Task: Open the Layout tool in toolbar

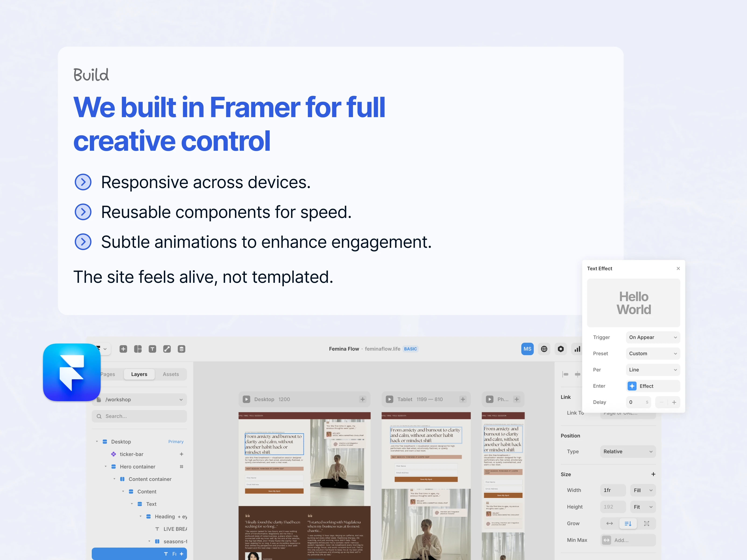Action: coord(138,349)
